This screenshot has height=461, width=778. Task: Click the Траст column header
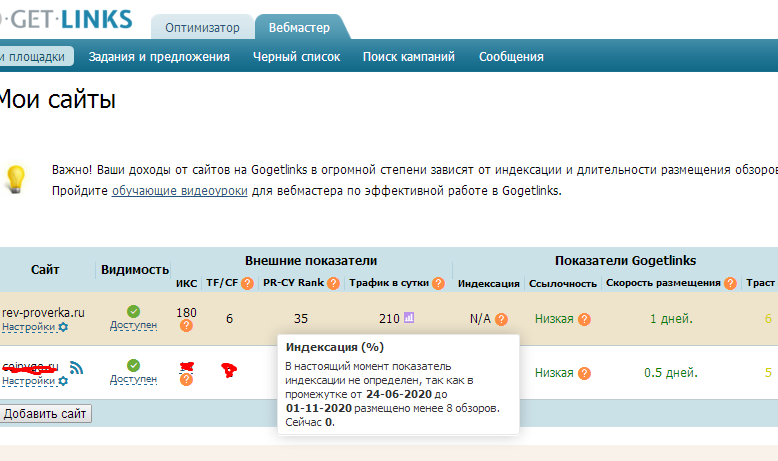761,283
